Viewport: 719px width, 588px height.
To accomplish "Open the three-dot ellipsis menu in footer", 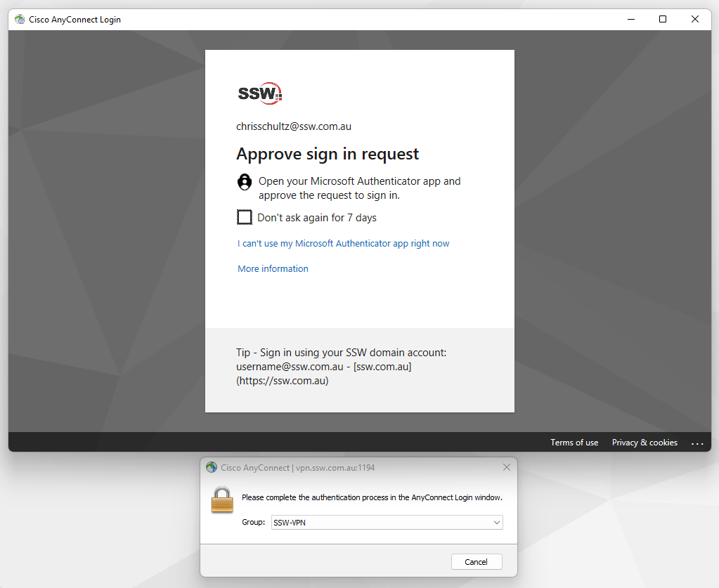I will point(697,443).
